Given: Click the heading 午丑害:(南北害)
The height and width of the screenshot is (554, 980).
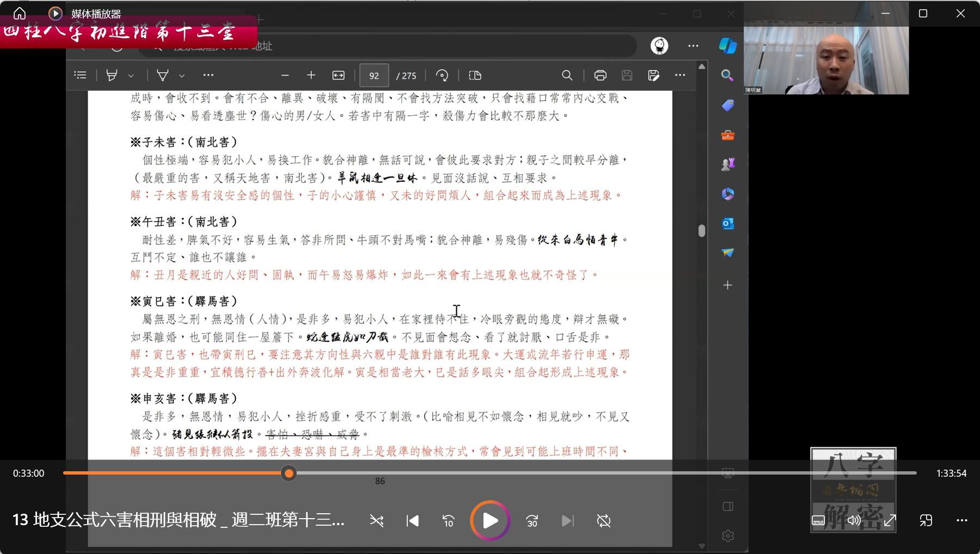Looking at the screenshot, I should coord(185,222).
